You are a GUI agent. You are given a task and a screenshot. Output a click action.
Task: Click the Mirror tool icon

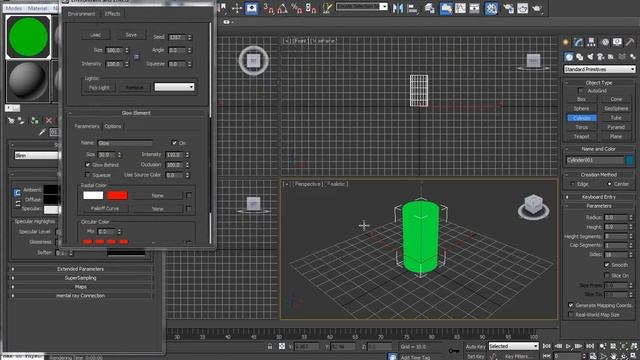pyautogui.click(x=398, y=8)
